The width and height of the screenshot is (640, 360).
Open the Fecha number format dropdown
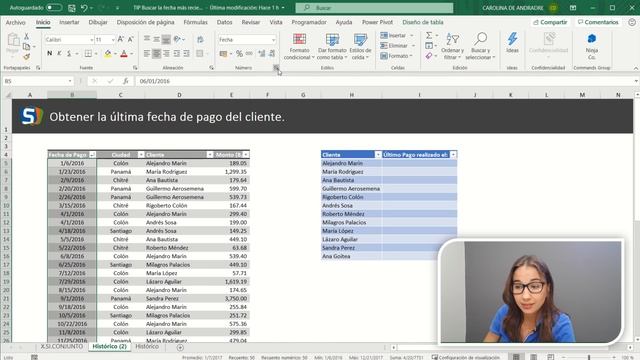pos(273,40)
